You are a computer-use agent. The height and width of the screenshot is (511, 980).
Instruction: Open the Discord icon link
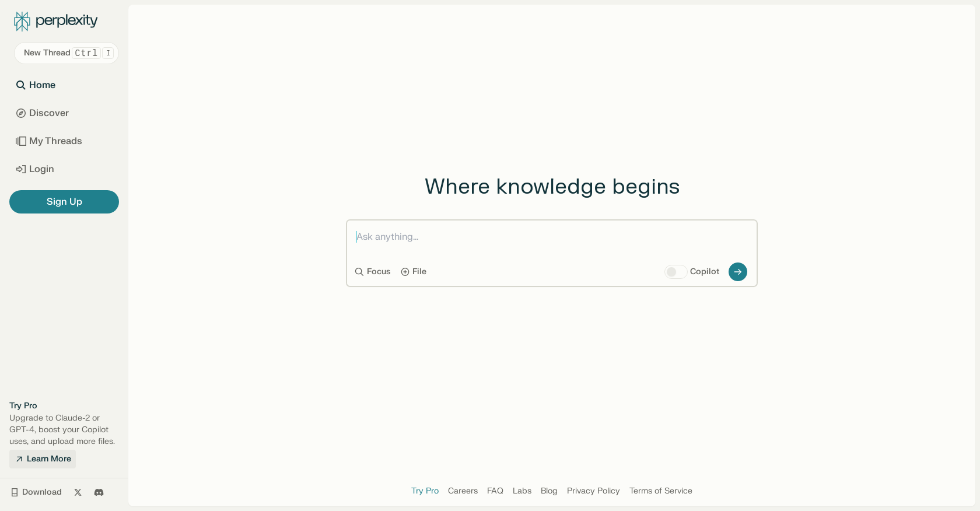click(x=99, y=492)
